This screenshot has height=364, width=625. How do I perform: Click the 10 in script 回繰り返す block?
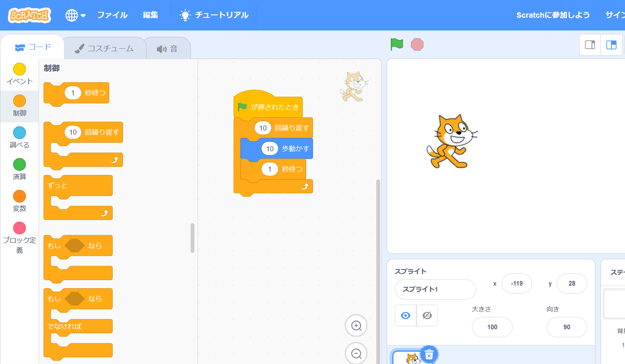tap(263, 128)
